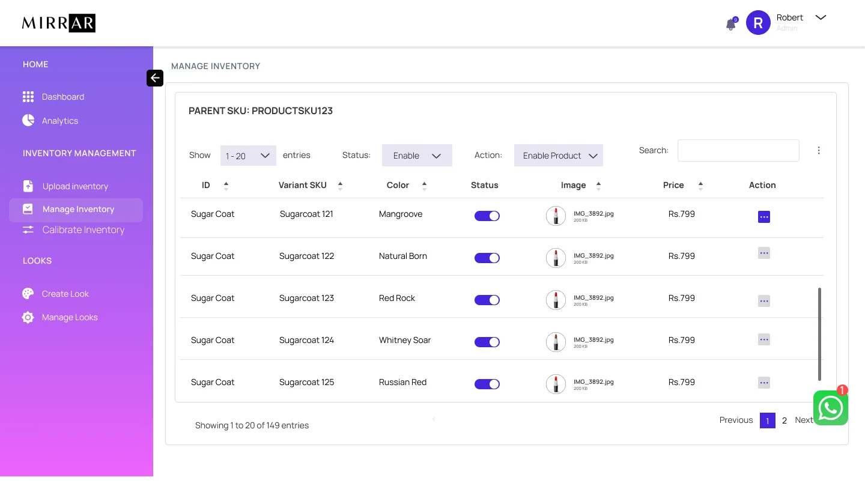Sort by Color column arrows

(424, 186)
